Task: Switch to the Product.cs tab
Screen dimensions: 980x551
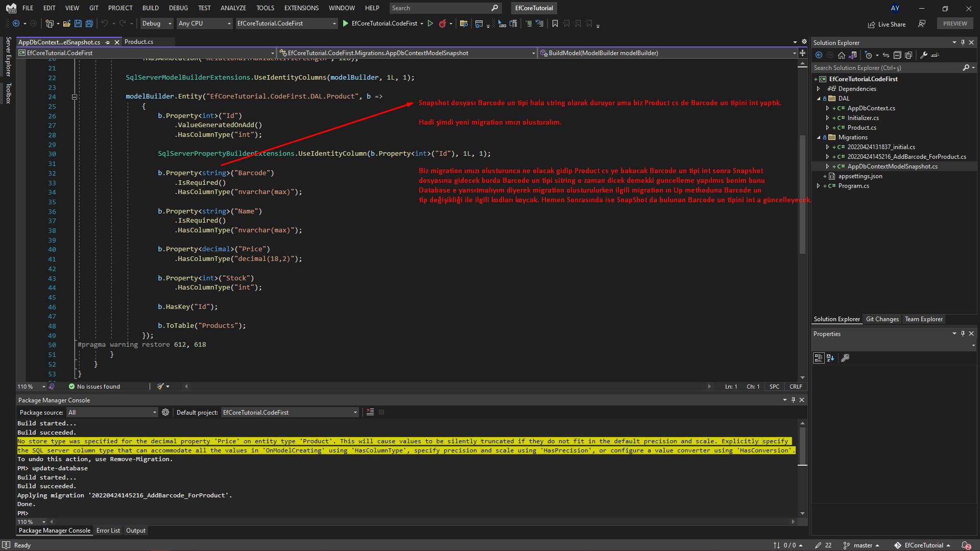Action: tap(139, 42)
